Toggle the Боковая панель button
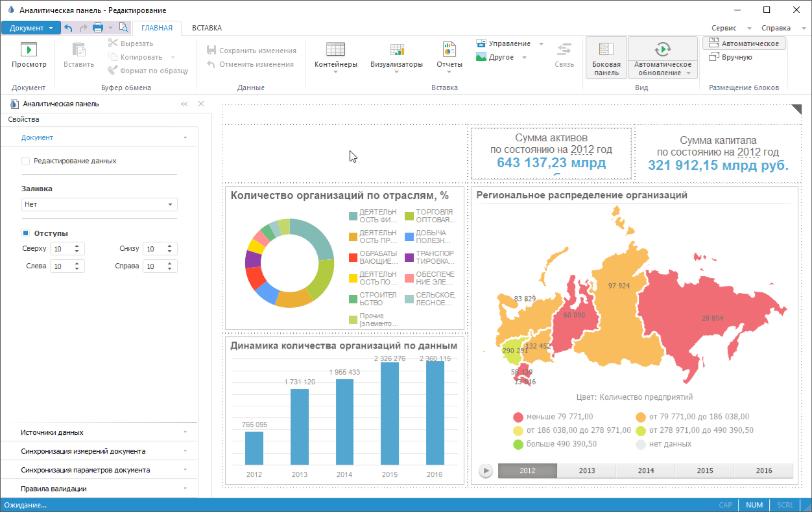Image resolution: width=812 pixels, height=512 pixels. pyautogui.click(x=606, y=57)
